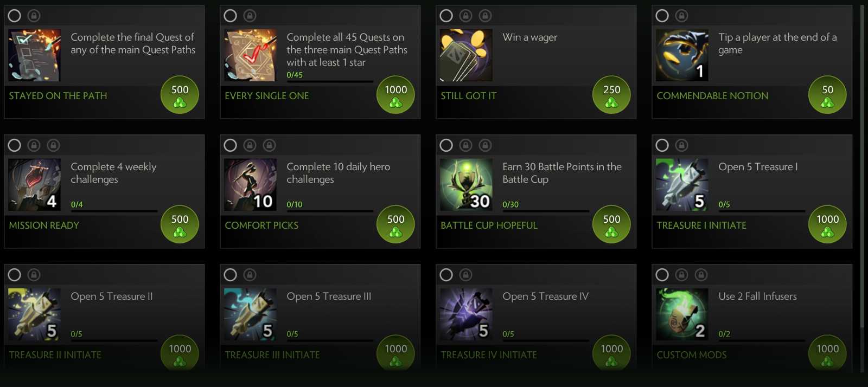The image size is (868, 387).
Task: Toggle circle on Open 5 Treasure II card
Action: point(15,275)
